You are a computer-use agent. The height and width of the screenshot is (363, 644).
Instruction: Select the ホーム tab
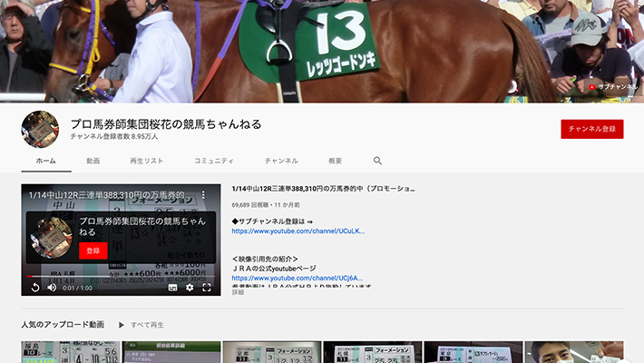(x=46, y=161)
